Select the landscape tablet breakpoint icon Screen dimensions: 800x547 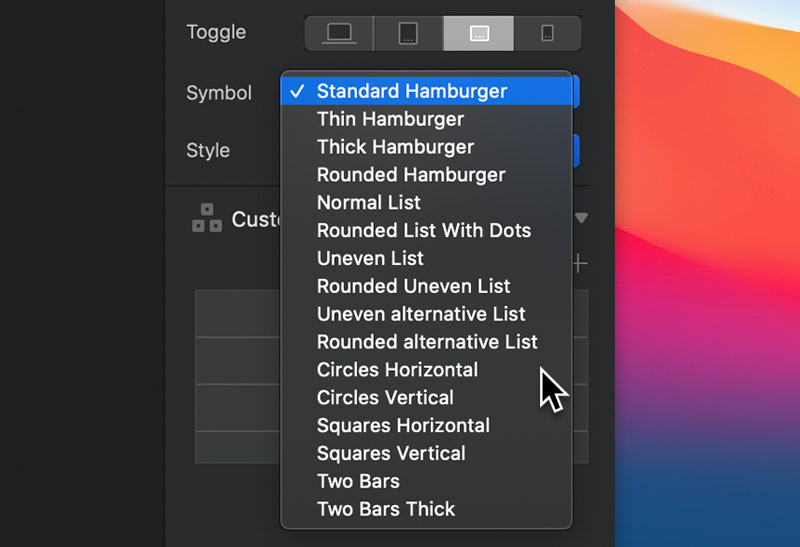click(x=479, y=33)
